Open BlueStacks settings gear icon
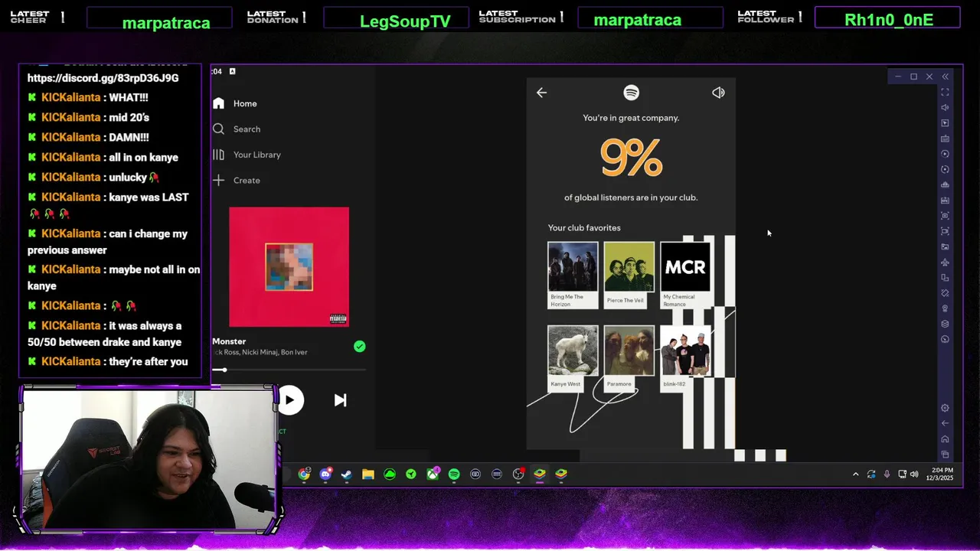This screenshot has width=980, height=551. pyautogui.click(x=945, y=408)
